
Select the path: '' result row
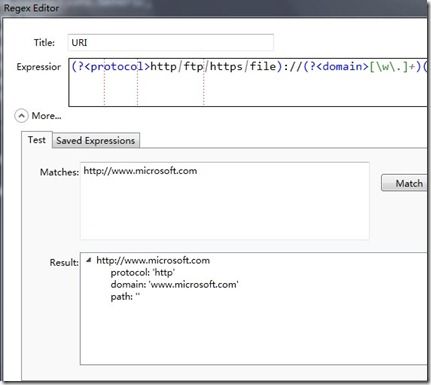tap(125, 296)
